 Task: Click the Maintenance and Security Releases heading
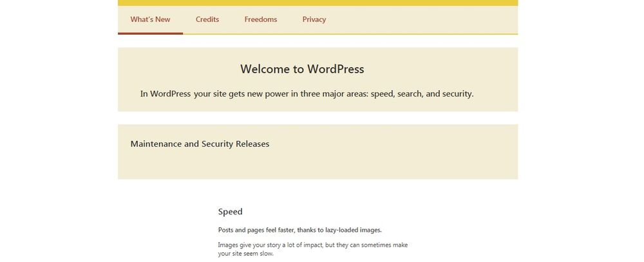200,144
